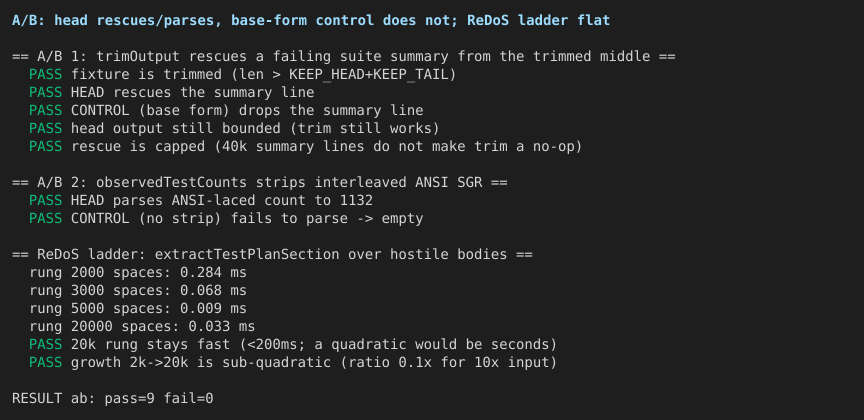Click the 'rung 2000 spaces' timing line

[x=138, y=273]
